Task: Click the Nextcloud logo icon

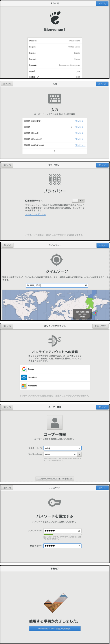Action: click(24, 377)
